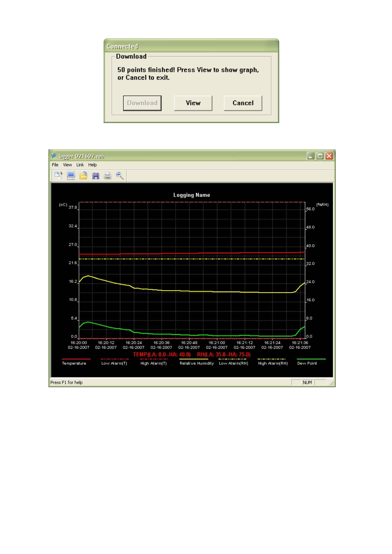Click the Logging Name graph title
This screenshot has width=392, height=554.
tap(192, 195)
